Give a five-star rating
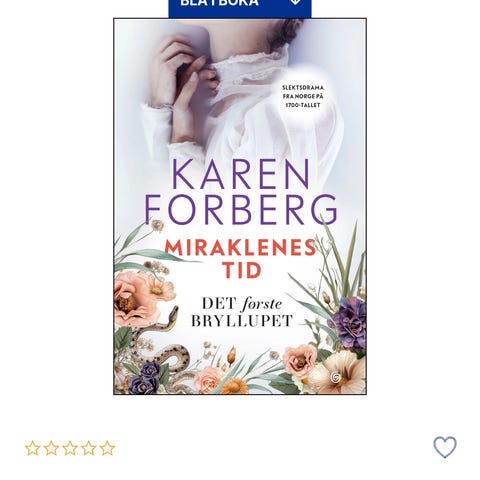 (x=107, y=448)
